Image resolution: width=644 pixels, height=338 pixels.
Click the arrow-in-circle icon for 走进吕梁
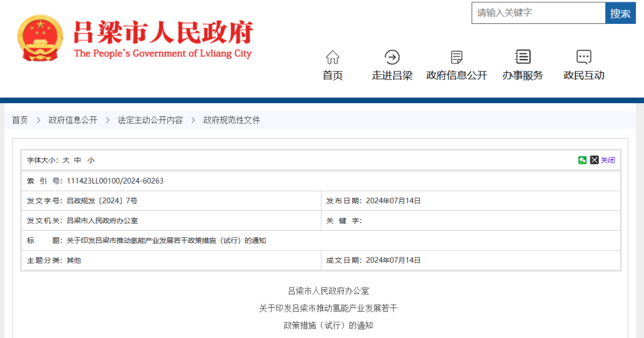392,57
